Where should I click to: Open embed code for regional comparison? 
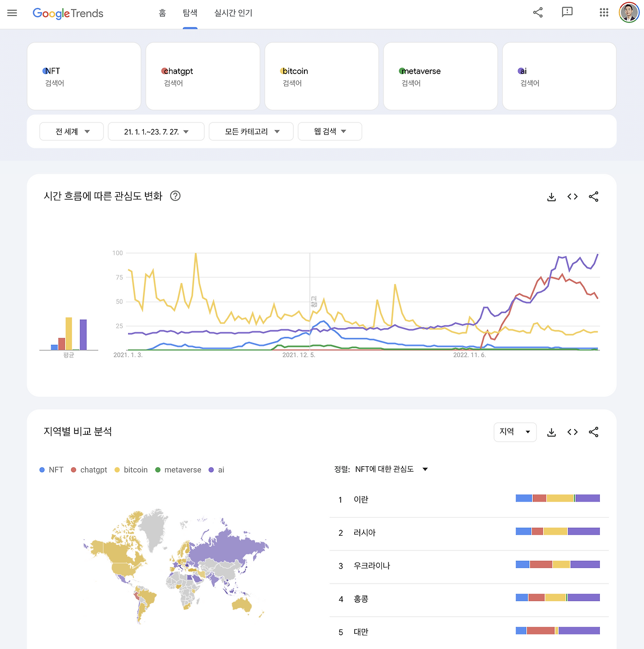tap(573, 432)
